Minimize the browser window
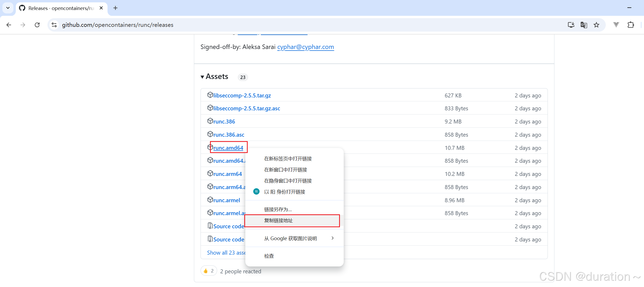This screenshot has height=287, width=644. [629, 8]
